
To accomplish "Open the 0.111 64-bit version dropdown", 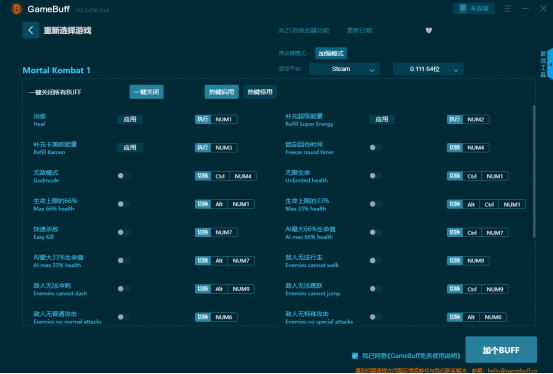I will [428, 69].
